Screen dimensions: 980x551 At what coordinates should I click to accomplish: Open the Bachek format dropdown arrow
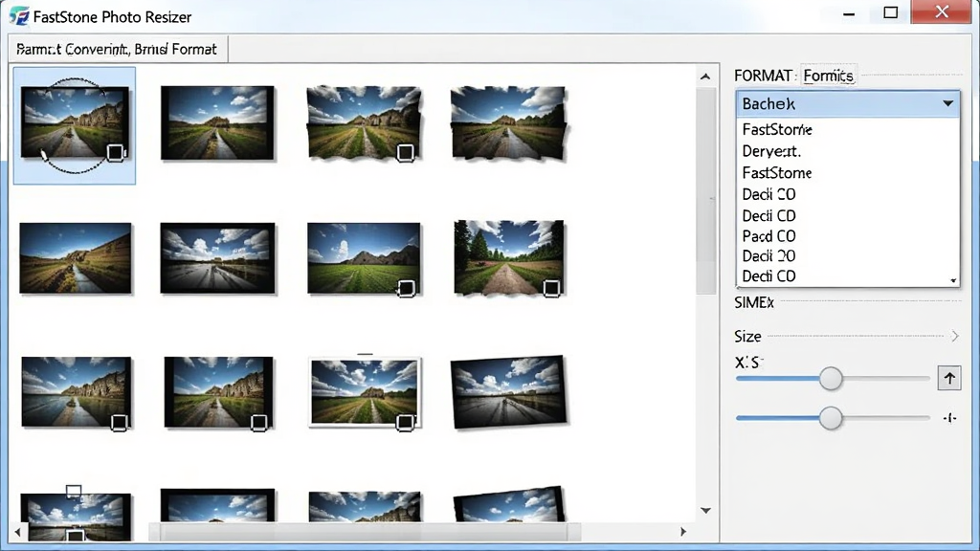(948, 103)
